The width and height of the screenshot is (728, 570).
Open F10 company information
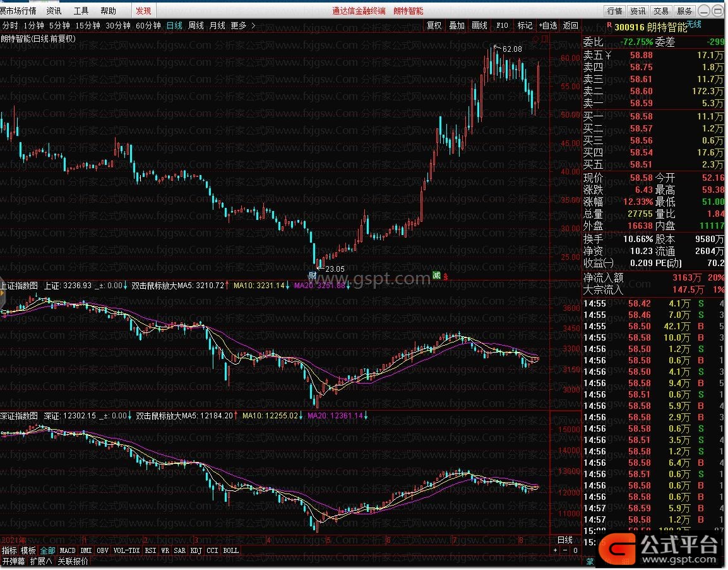pos(502,25)
